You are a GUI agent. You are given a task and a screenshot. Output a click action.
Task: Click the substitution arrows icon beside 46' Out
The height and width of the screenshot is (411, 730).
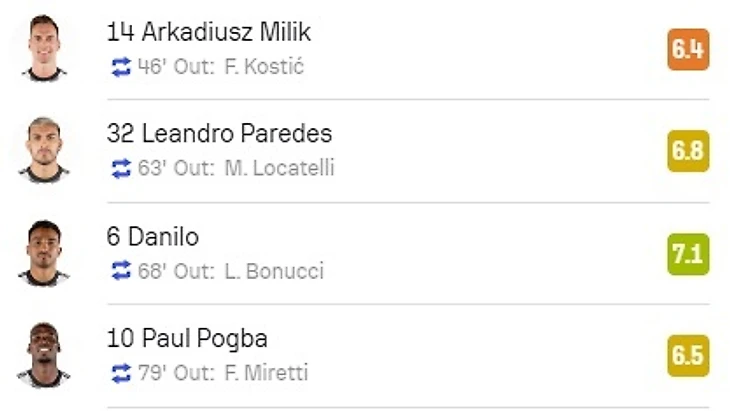tap(121, 67)
